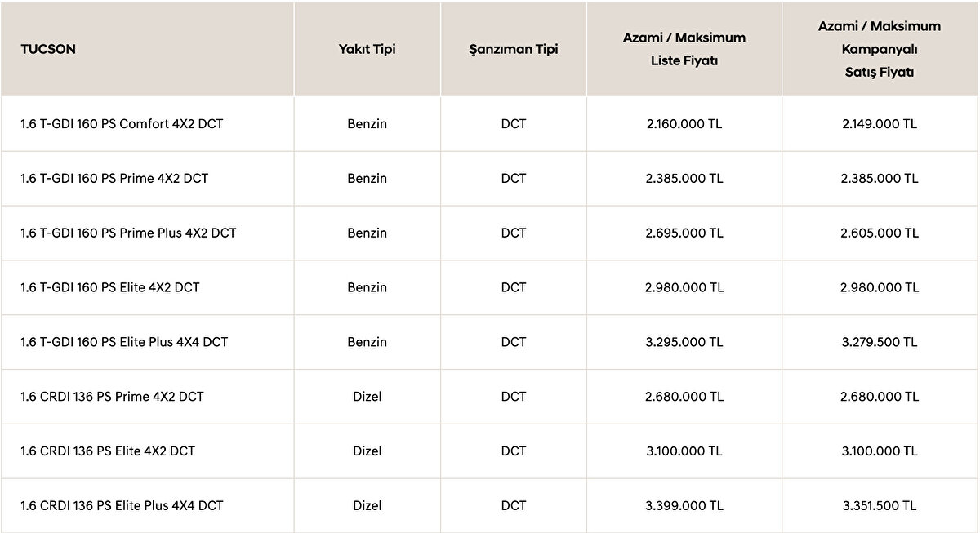
Task: Select the 1.6 T-GDI Comfort 4X2 DCT row
Action: pos(122,124)
